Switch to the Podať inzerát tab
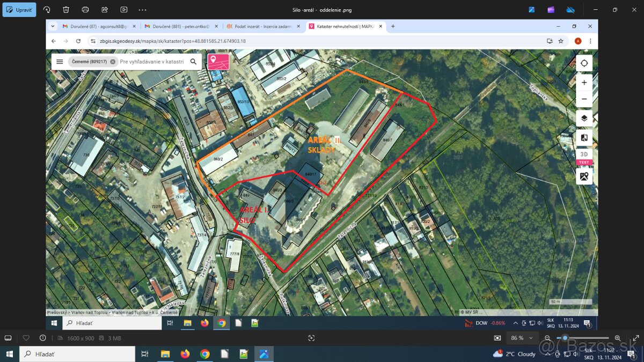This screenshot has width=644, height=362. pos(263,26)
